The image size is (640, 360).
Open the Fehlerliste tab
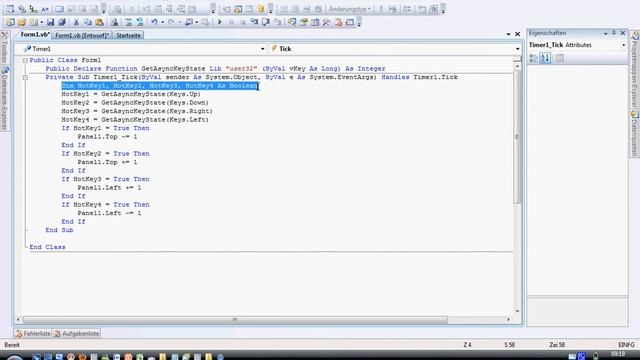click(33, 333)
